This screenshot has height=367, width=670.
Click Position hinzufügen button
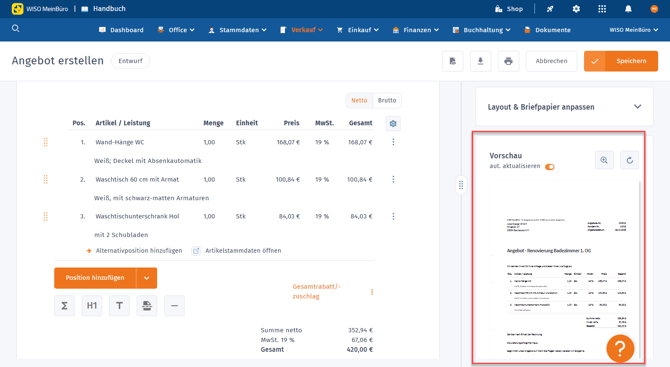pyautogui.click(x=95, y=278)
